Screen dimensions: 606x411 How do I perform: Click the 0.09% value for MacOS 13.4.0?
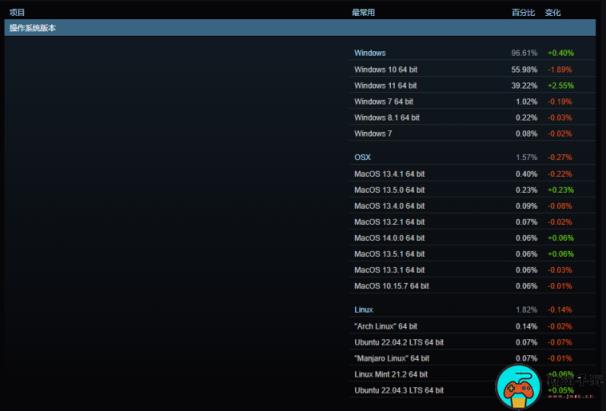526,206
